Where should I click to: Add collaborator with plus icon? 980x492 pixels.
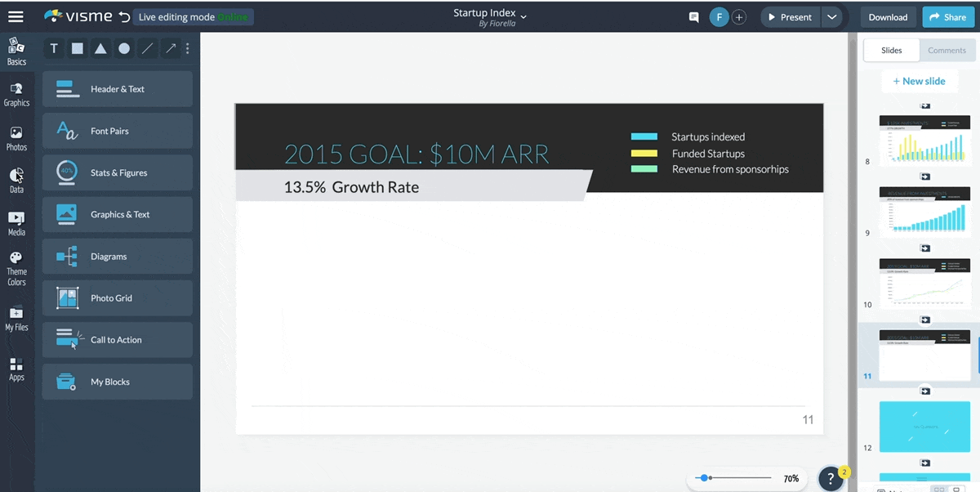coord(738,17)
